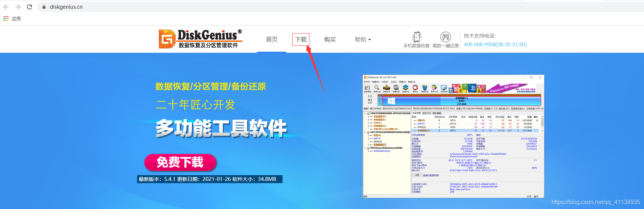Open 查看(V) menu in DiskGenius preview

(403, 82)
